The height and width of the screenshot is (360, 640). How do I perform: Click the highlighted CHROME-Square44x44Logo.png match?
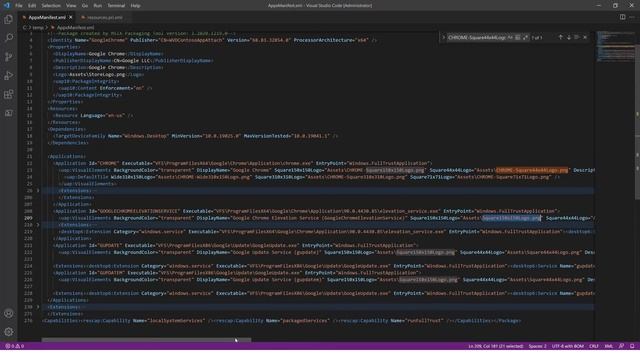(532, 170)
